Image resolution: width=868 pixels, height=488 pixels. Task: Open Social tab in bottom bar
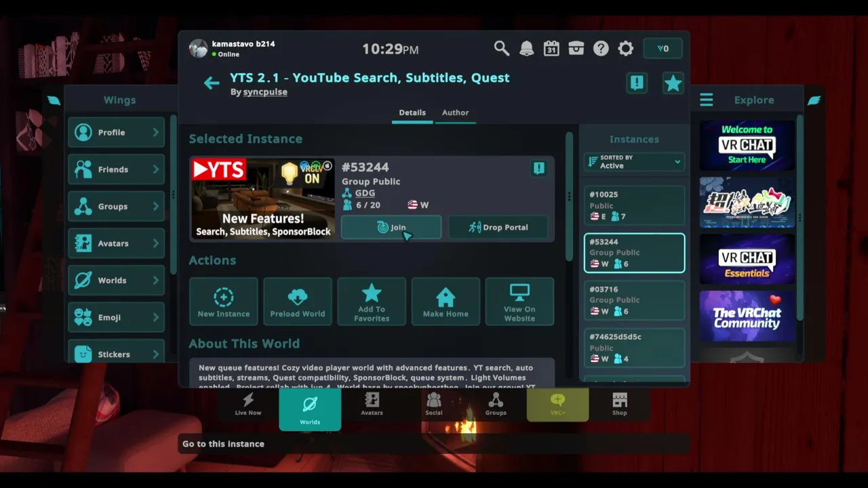tap(434, 404)
